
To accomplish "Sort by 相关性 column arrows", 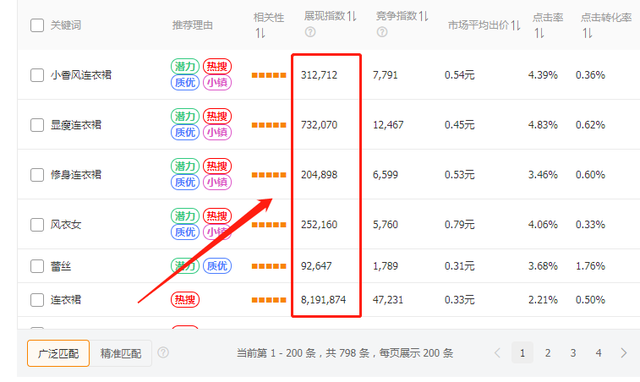I will (260, 33).
